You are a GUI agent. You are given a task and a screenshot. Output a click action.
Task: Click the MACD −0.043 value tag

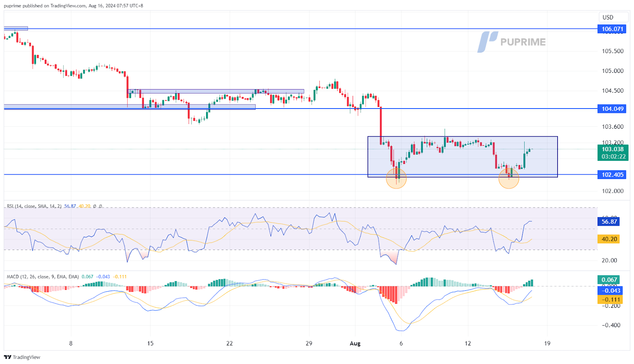click(609, 291)
